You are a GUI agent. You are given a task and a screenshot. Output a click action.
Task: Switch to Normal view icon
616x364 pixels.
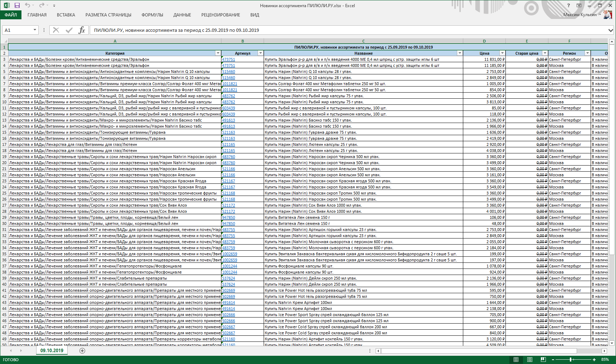click(516, 359)
